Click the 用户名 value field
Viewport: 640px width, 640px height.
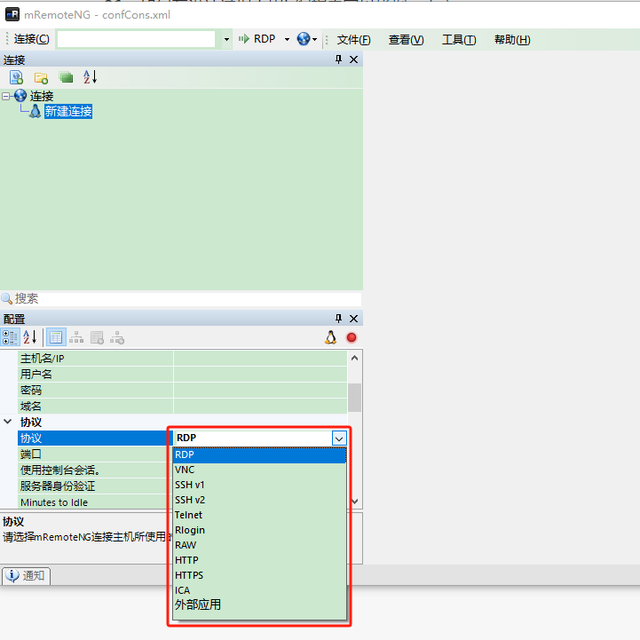[260, 374]
